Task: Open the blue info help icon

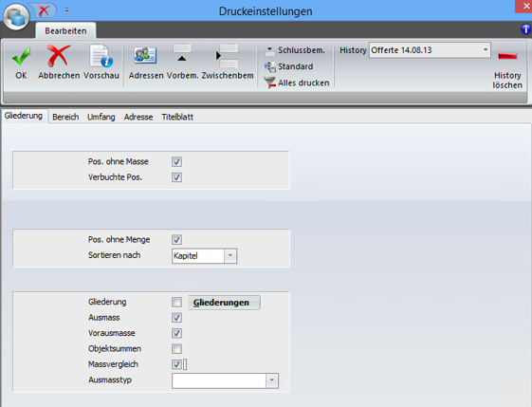Action: point(526,29)
